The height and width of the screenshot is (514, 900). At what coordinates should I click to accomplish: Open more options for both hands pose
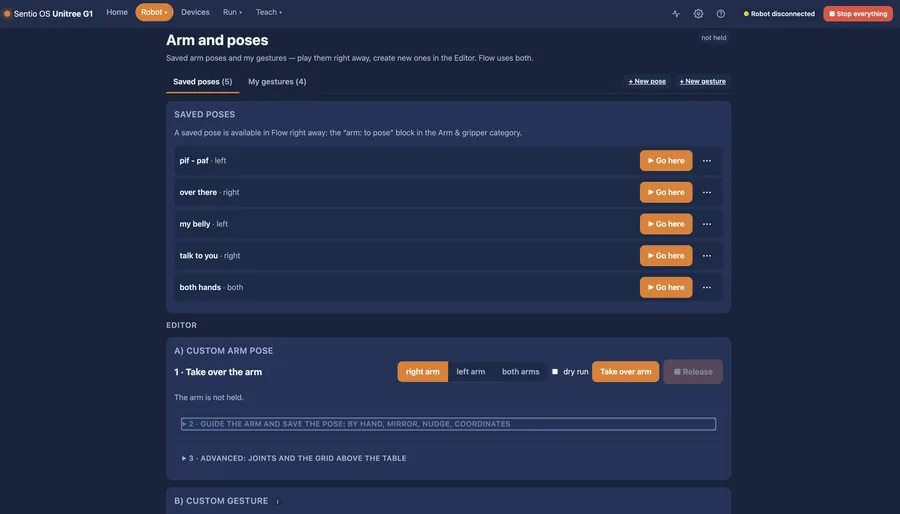[707, 287]
